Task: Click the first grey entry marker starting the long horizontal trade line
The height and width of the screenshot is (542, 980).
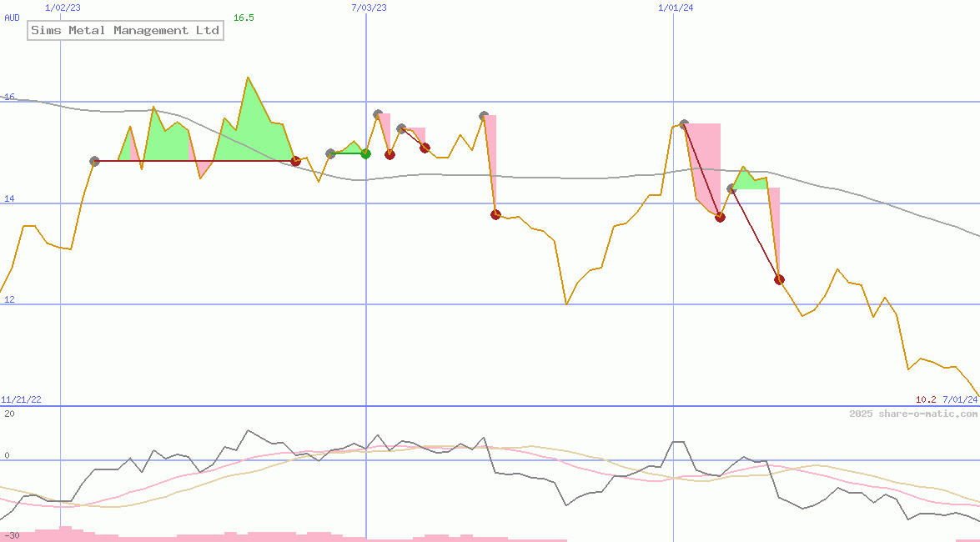Action: click(94, 161)
